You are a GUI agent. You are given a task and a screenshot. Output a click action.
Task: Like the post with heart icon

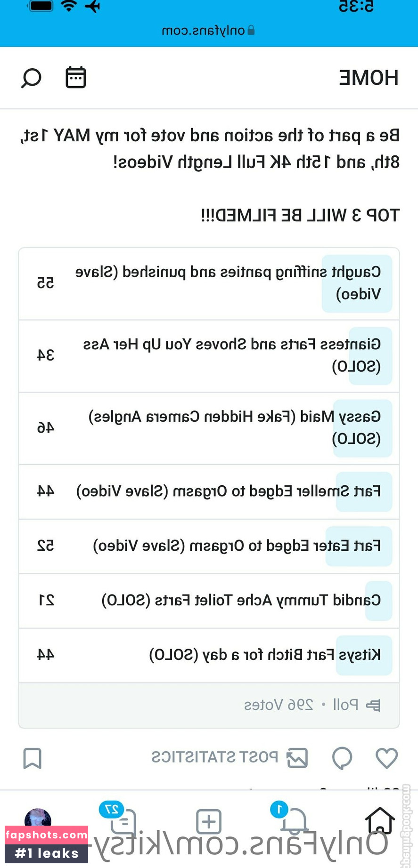click(386, 758)
